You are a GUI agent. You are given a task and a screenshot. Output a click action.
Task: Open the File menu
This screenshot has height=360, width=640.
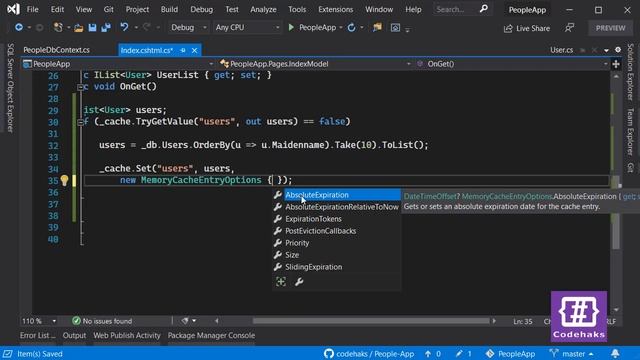(32, 9)
